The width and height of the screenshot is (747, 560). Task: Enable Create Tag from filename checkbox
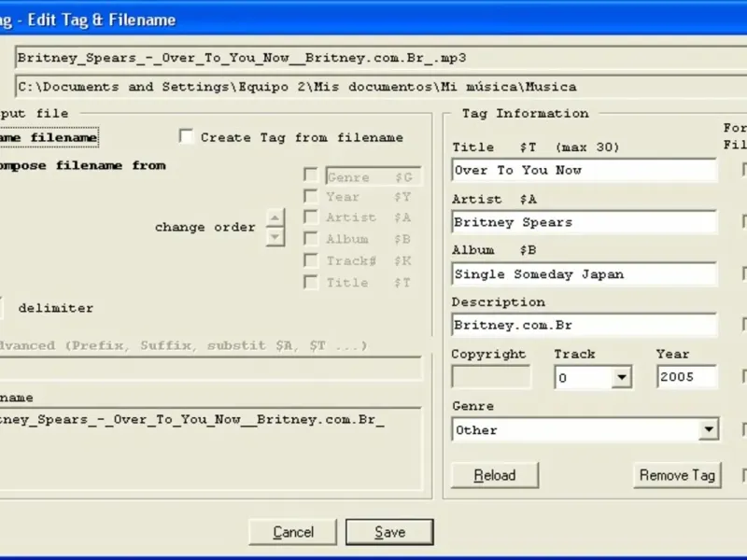coord(187,136)
